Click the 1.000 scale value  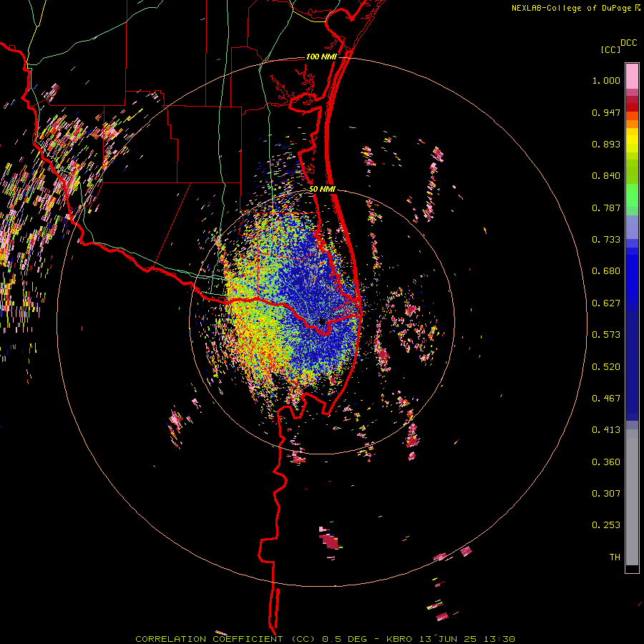pyautogui.click(x=606, y=80)
